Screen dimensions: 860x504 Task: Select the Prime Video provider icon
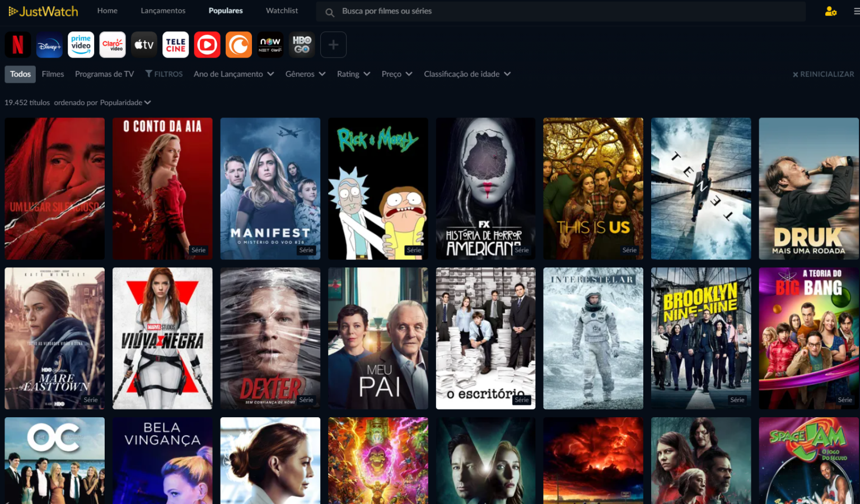(x=81, y=45)
